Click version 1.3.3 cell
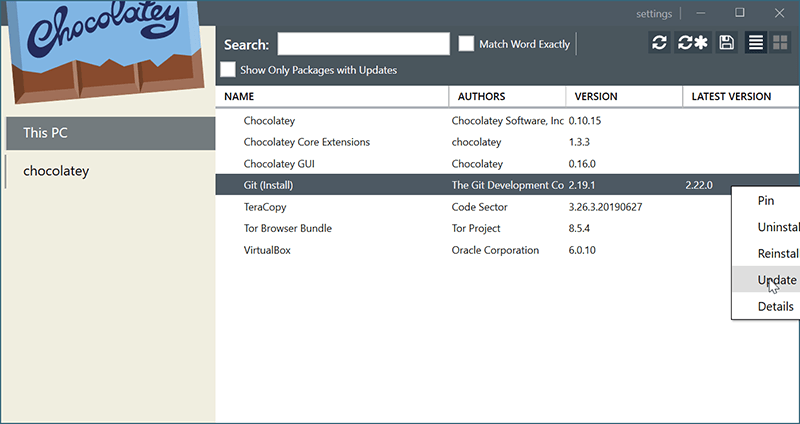This screenshot has width=800, height=424. pyautogui.click(x=579, y=142)
